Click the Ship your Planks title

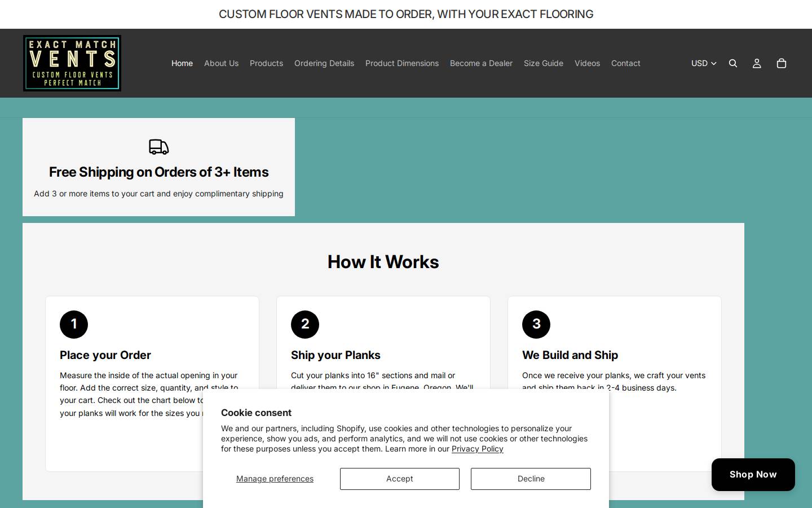[x=336, y=355]
